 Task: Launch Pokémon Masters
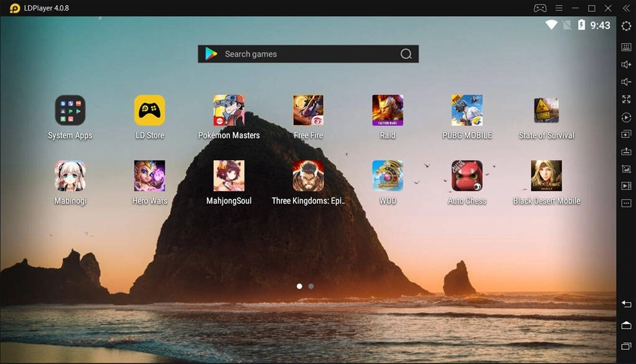coord(229,111)
